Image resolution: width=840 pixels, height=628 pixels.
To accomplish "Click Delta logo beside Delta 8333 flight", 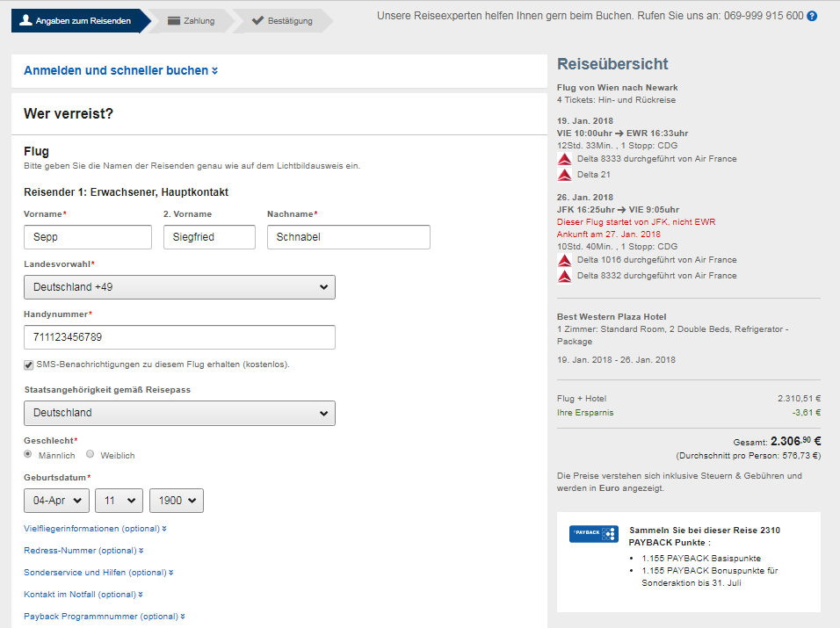I will click(565, 159).
